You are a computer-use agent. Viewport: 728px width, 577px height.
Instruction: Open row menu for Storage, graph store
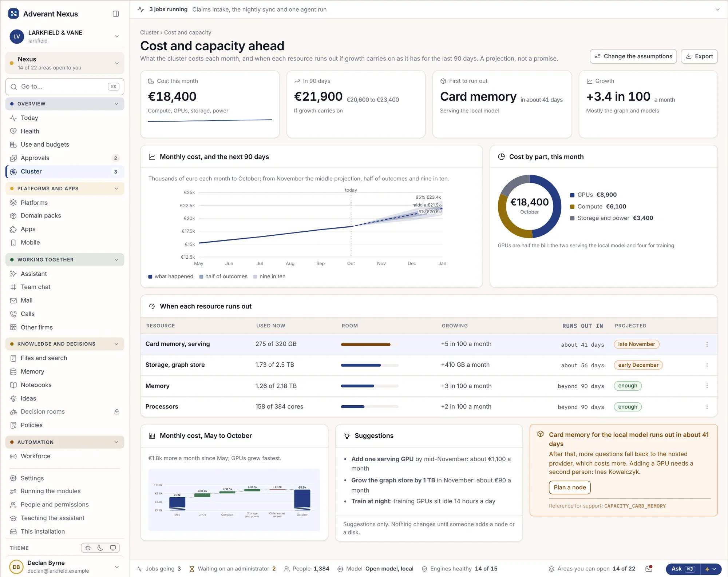(707, 365)
